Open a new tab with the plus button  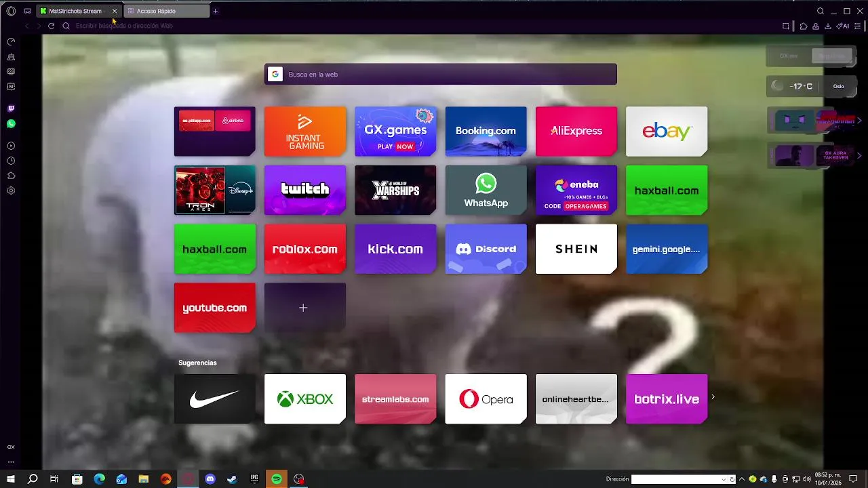pos(216,11)
